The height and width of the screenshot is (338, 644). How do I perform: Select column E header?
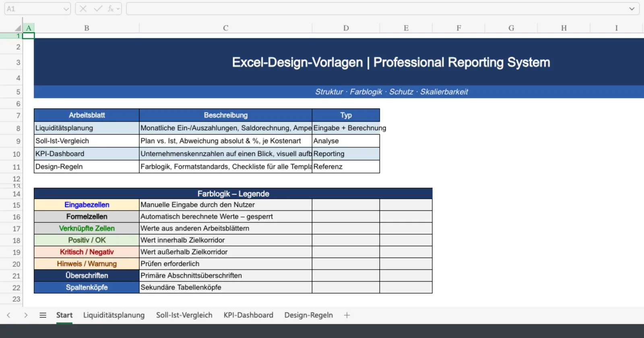(x=406, y=28)
